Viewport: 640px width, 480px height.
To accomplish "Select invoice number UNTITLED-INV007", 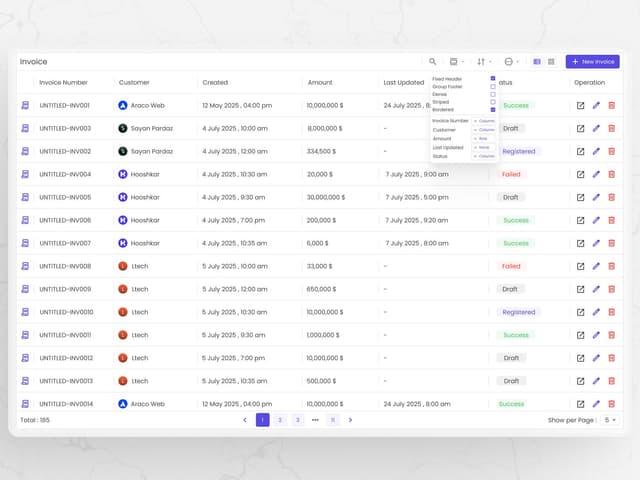I will (65, 243).
